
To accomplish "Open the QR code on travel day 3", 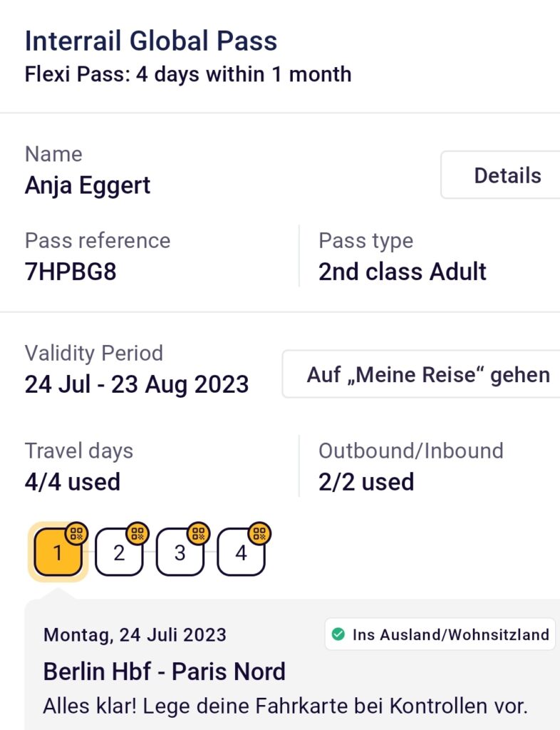I will (199, 533).
